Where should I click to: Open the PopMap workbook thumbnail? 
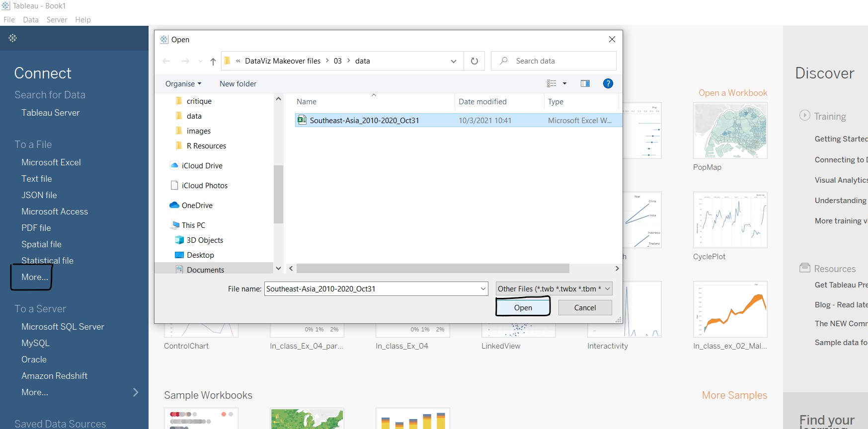(730, 131)
